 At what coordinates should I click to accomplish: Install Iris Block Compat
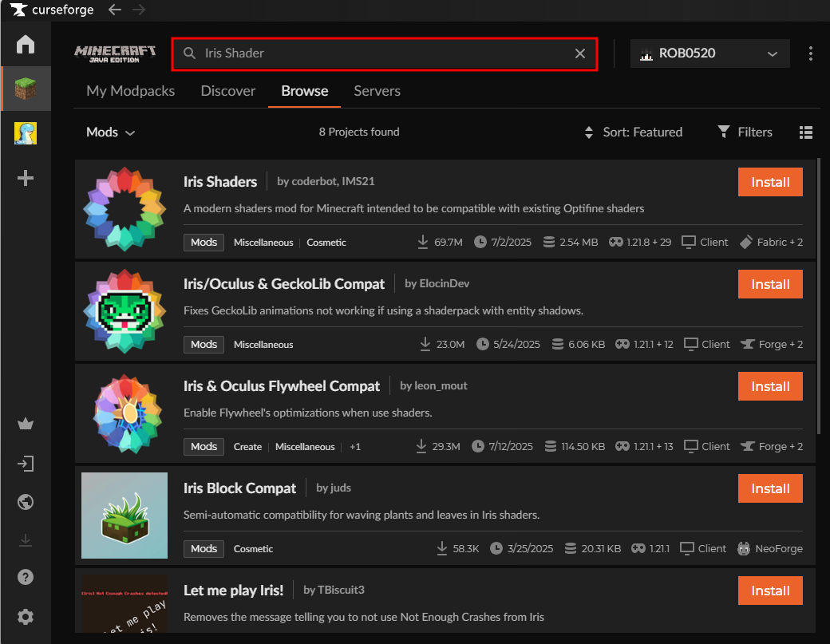point(770,488)
